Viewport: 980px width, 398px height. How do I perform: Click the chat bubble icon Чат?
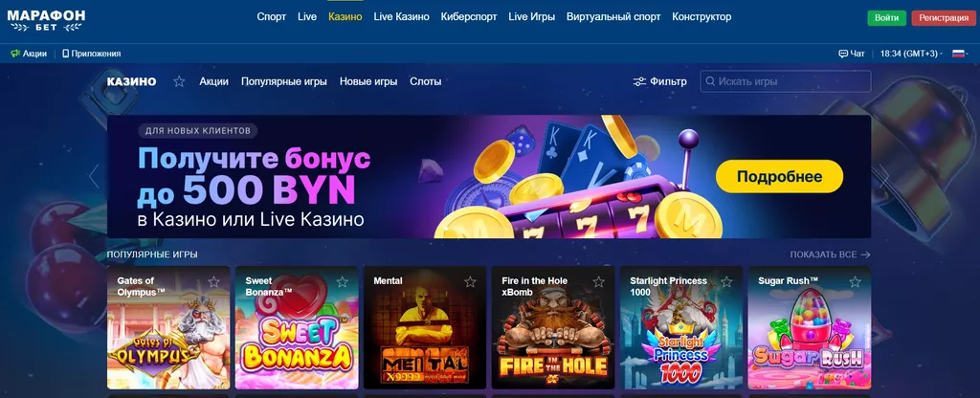click(x=842, y=54)
